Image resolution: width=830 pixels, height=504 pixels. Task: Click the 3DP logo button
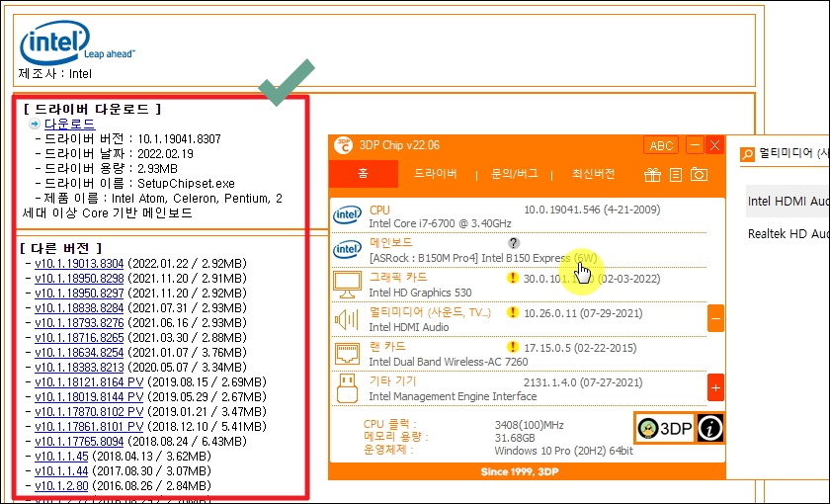point(665,428)
